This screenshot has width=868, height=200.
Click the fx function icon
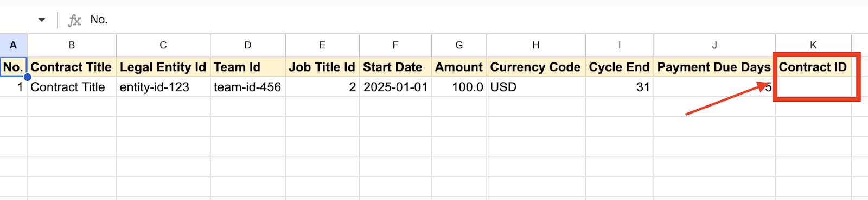74,20
